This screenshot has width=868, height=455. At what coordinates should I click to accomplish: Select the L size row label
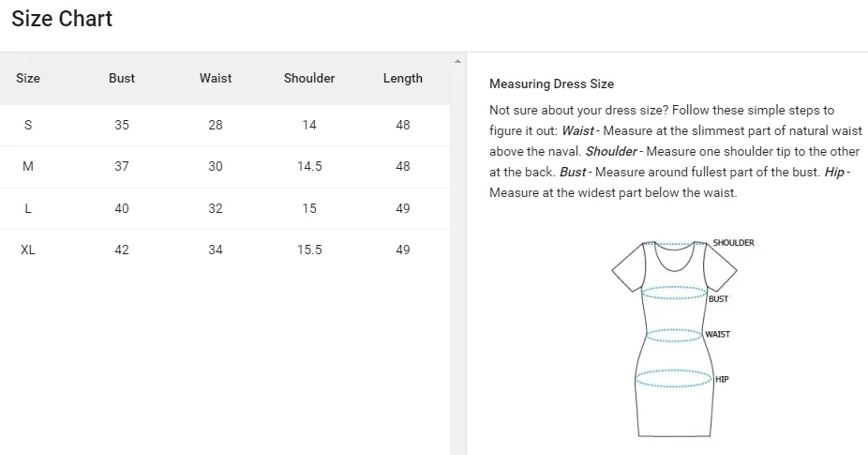[x=28, y=208]
